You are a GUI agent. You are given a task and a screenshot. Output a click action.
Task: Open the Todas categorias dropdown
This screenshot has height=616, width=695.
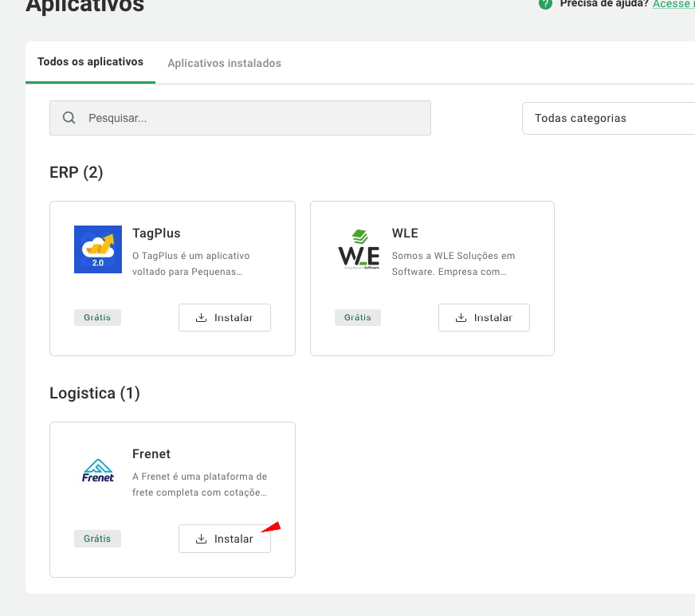[x=607, y=118]
